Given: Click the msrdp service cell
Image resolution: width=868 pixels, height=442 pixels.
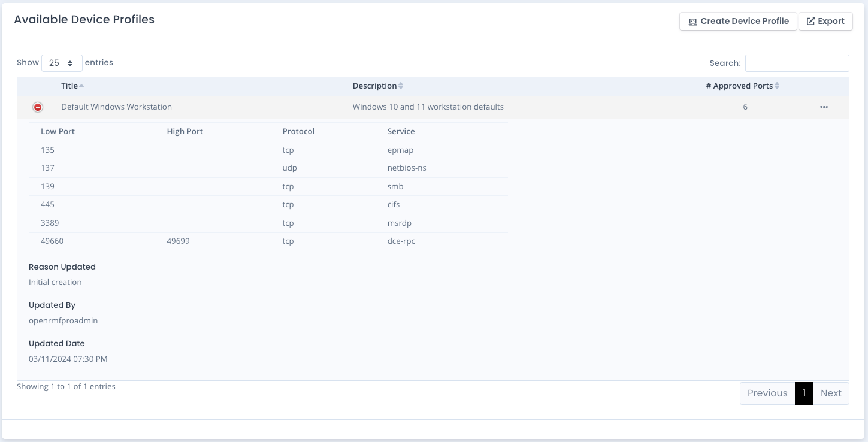Looking at the screenshot, I should [x=400, y=223].
